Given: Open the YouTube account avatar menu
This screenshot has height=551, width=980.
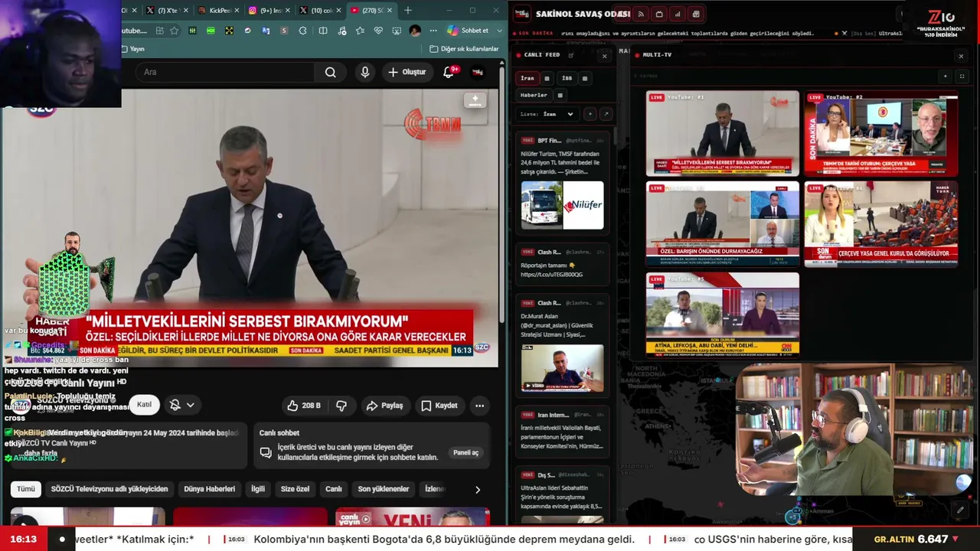Looking at the screenshot, I should [478, 72].
